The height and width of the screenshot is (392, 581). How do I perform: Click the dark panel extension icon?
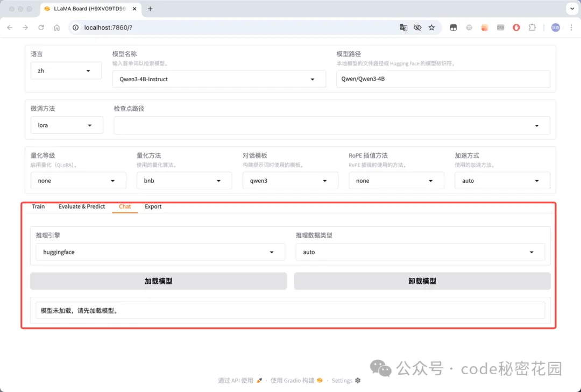pos(453,27)
